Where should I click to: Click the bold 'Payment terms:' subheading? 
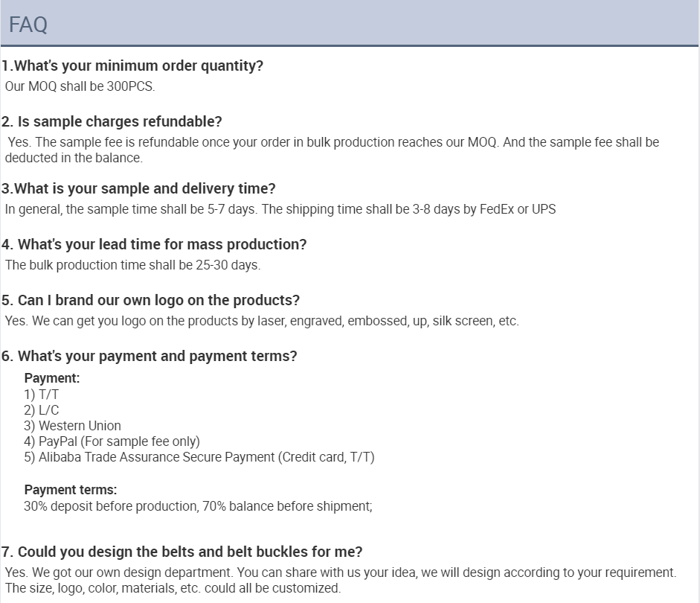point(71,490)
